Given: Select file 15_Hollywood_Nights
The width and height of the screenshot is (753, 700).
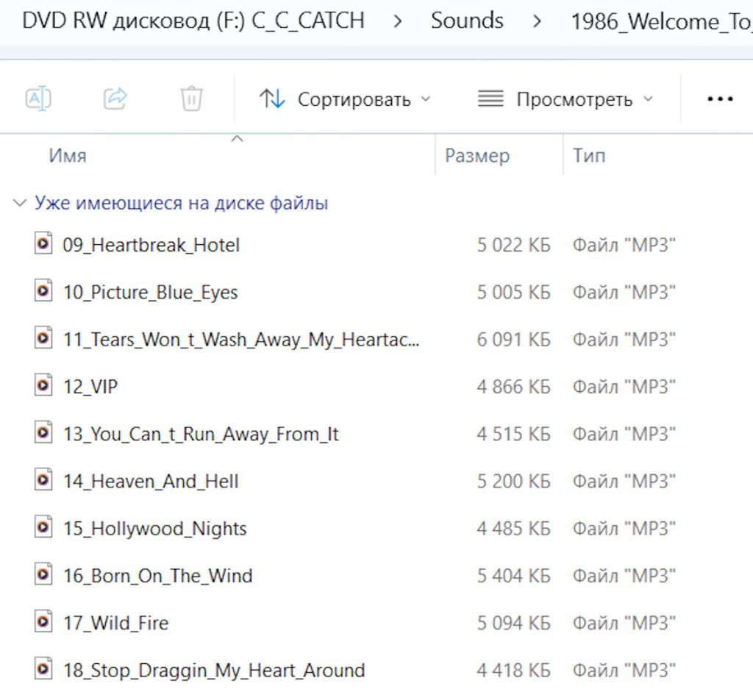Looking at the screenshot, I should tap(155, 529).
